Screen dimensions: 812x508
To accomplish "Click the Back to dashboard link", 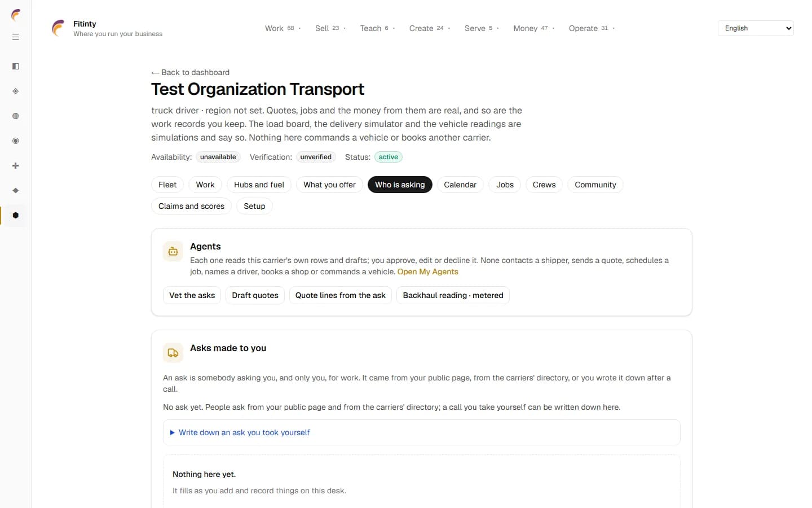I will coord(190,72).
